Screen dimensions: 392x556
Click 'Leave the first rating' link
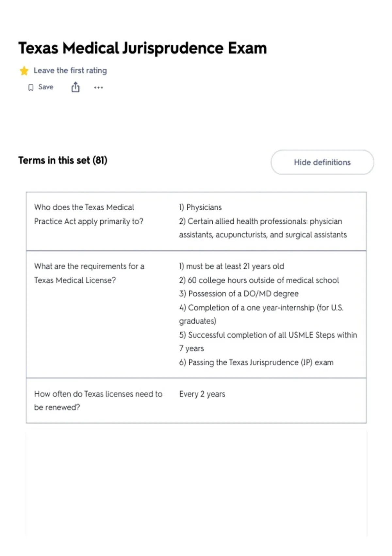click(70, 71)
